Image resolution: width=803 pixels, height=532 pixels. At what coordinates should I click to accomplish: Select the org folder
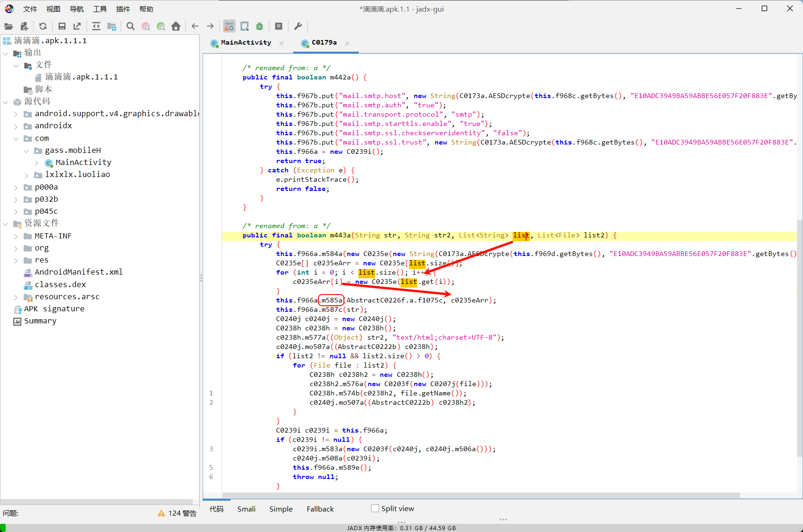click(41, 248)
